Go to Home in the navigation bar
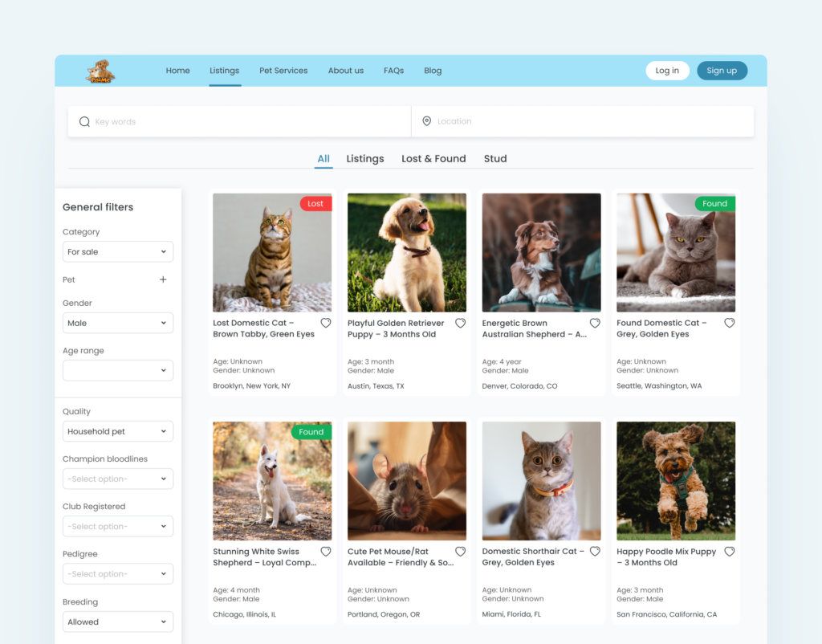The image size is (822, 644). pyautogui.click(x=177, y=71)
